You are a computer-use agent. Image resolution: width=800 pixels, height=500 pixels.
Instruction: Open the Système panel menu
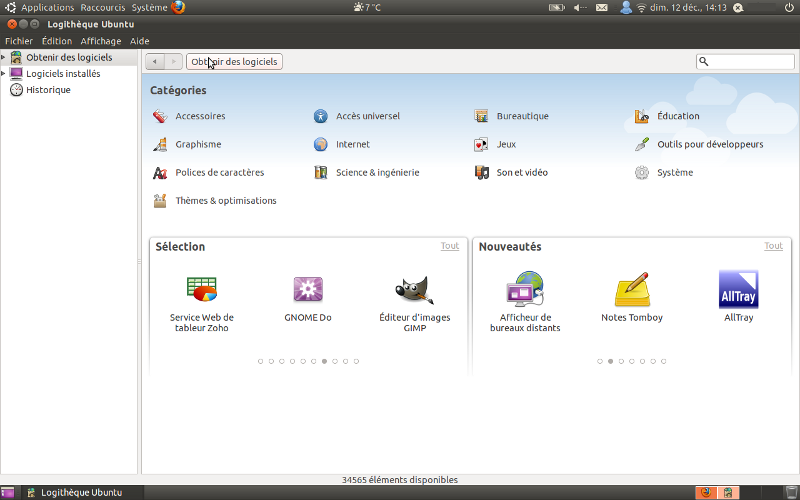(x=149, y=7)
